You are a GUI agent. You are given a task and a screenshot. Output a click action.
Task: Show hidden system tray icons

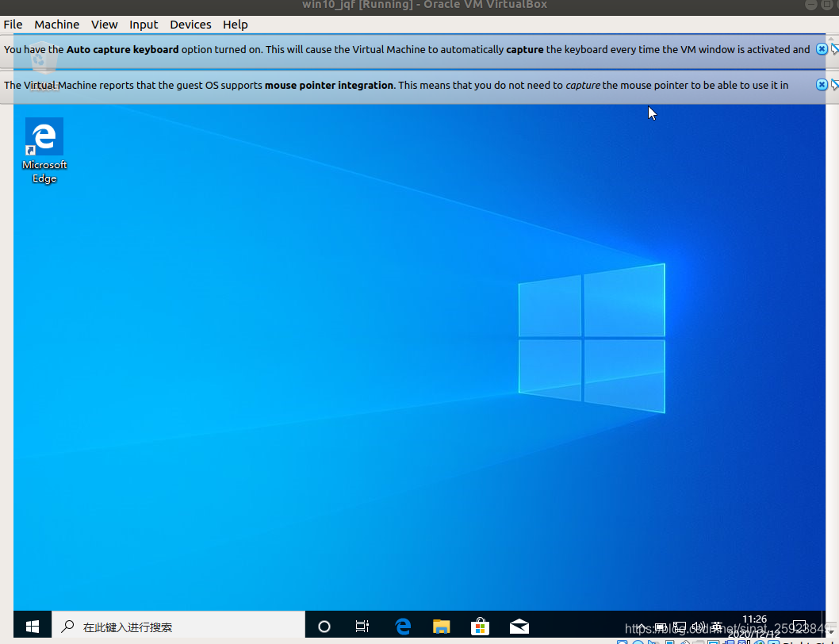tap(641, 627)
